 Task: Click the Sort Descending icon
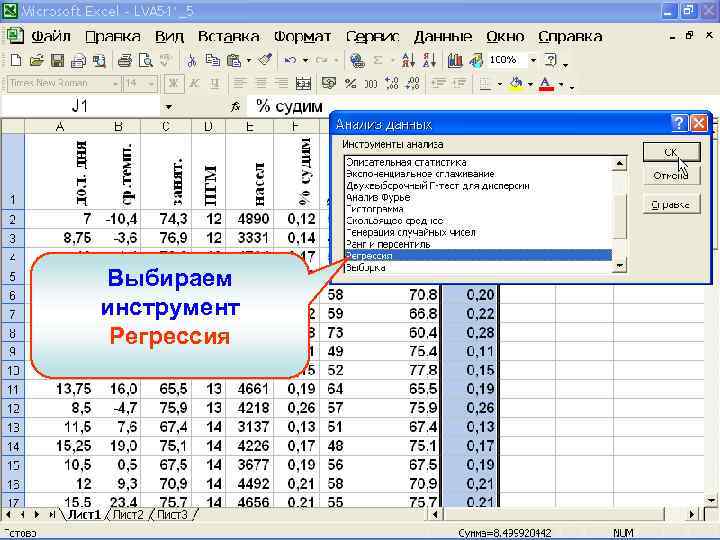(429, 60)
